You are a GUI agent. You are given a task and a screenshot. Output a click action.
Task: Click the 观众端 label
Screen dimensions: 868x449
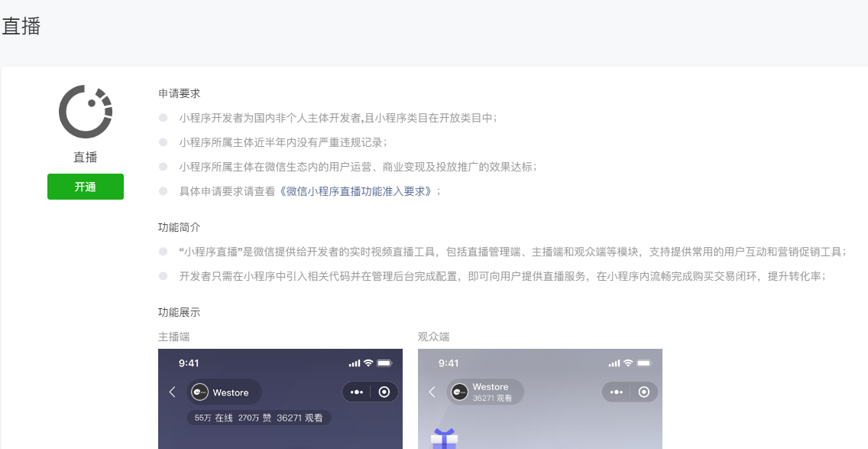[x=433, y=337]
